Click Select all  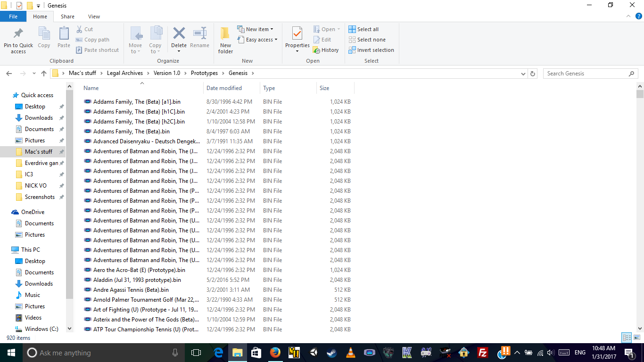click(x=363, y=29)
